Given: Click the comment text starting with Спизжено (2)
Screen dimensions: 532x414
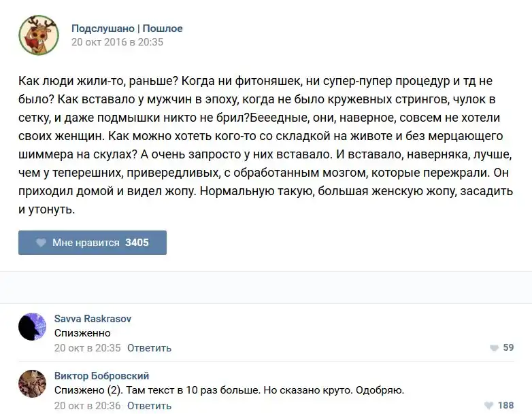Looking at the screenshot, I should tap(229, 391).
